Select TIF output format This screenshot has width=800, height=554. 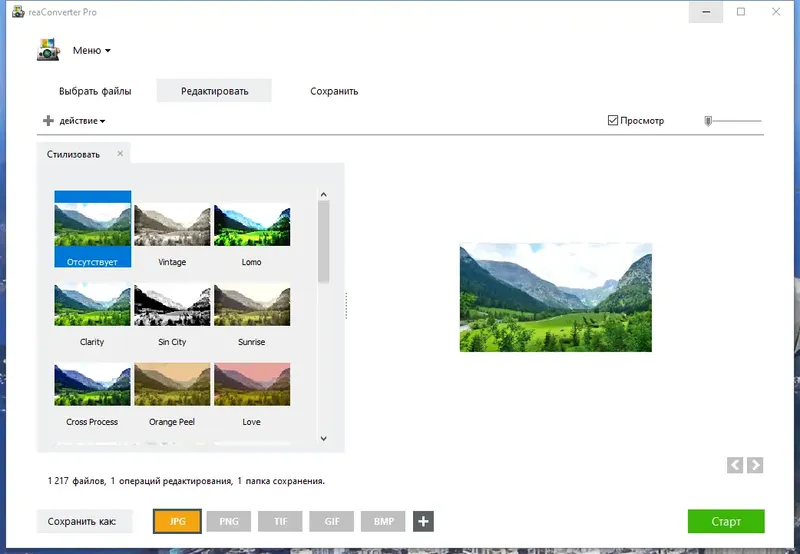pyautogui.click(x=280, y=521)
